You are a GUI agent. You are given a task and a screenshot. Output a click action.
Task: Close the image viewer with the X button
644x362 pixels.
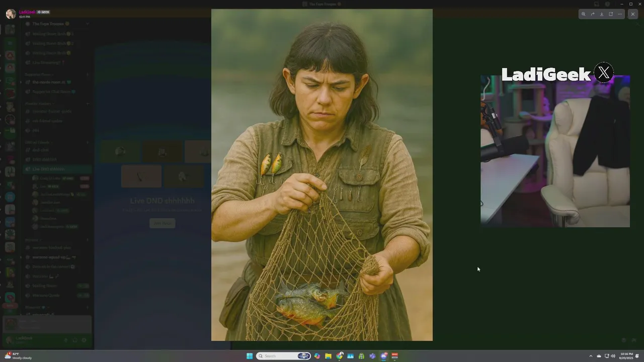[633, 14]
